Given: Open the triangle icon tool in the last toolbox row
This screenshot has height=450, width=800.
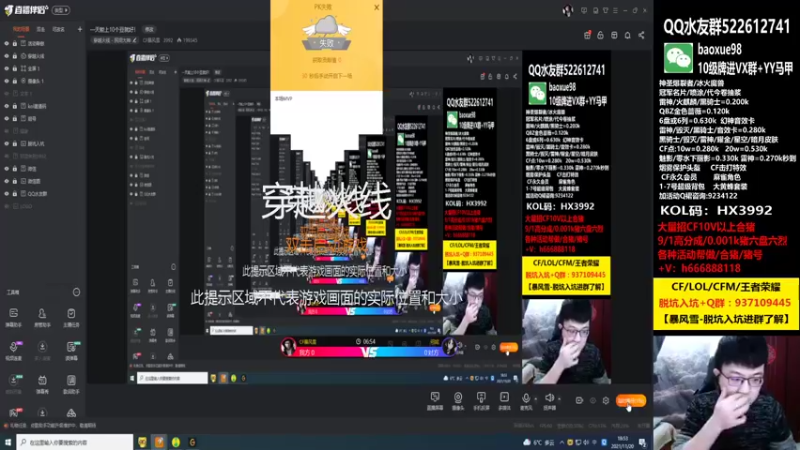Looking at the screenshot, I should [x=71, y=412].
